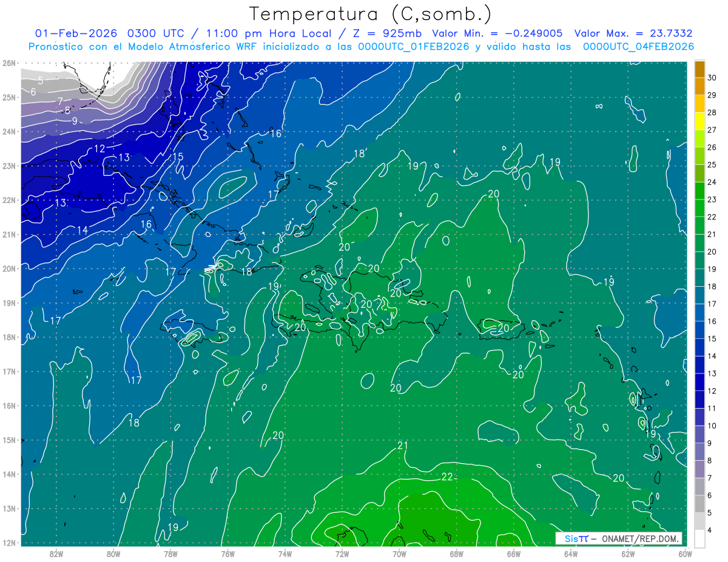The width and height of the screenshot is (728, 562).
Task: Click the '68W' longitude label
Action: pyautogui.click(x=456, y=554)
